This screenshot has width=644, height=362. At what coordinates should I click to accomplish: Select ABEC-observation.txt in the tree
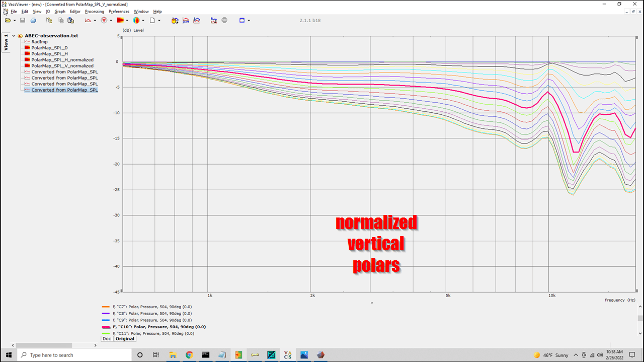tap(51, 36)
